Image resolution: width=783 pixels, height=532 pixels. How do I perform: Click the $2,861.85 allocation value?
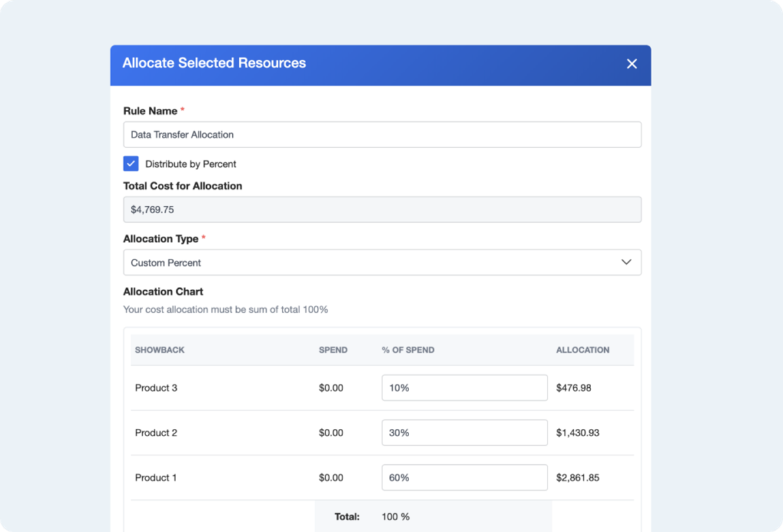click(x=577, y=478)
